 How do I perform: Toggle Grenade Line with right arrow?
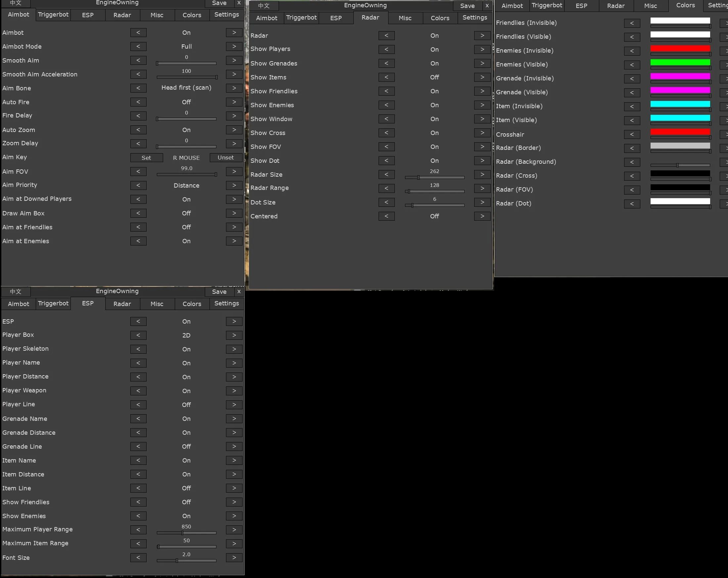(x=234, y=446)
